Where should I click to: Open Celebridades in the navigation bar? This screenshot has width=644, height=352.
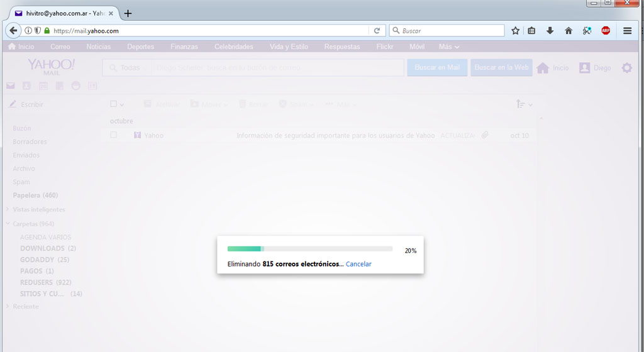pyautogui.click(x=234, y=47)
